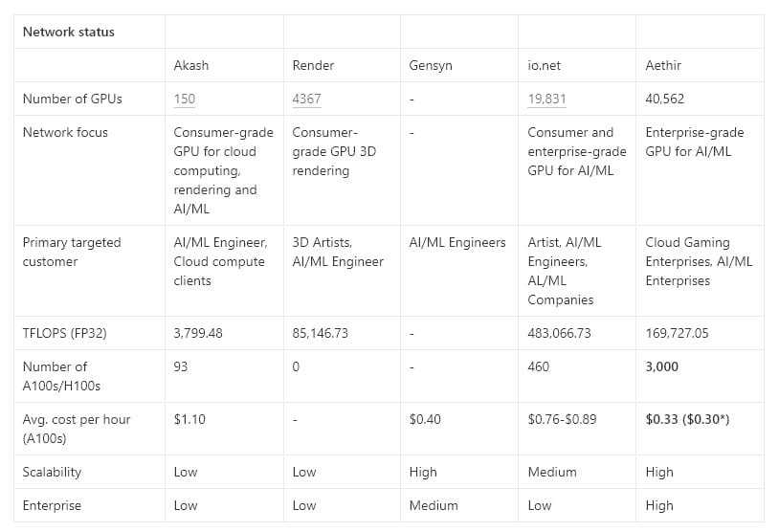779x532 pixels.
Task: Select the Render column header
Action: 311,65
